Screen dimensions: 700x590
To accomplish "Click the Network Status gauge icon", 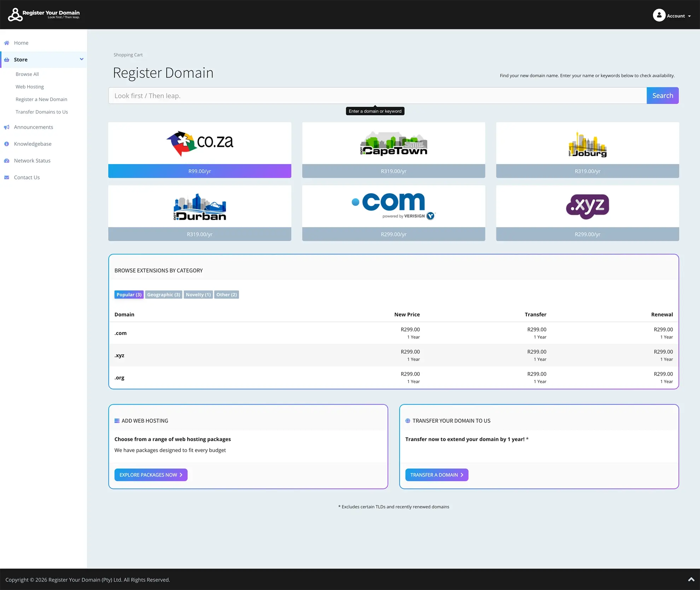I will tap(7, 161).
